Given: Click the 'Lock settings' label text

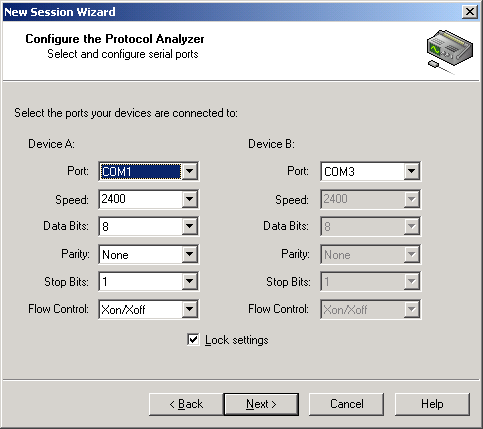Looking at the screenshot, I should click(237, 340).
